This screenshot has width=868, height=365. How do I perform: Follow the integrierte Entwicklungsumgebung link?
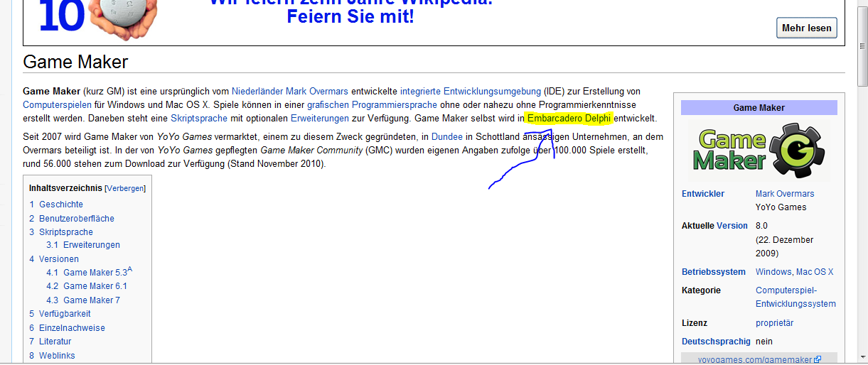[x=470, y=92]
